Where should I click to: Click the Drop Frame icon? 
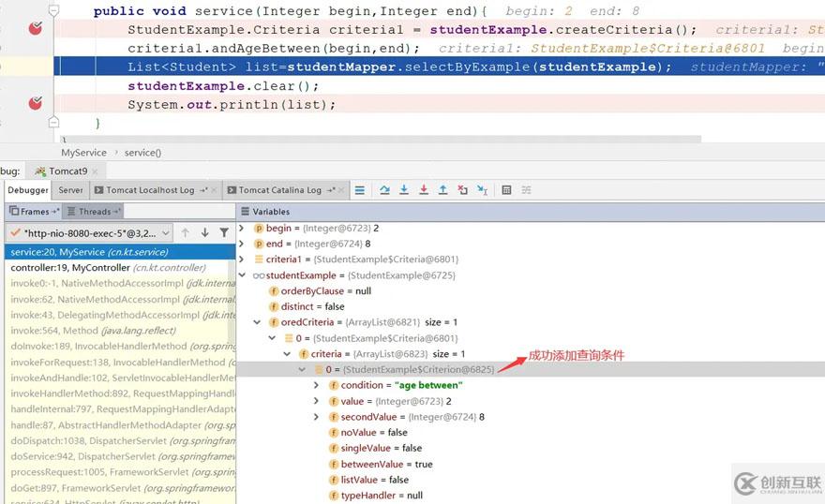462,190
